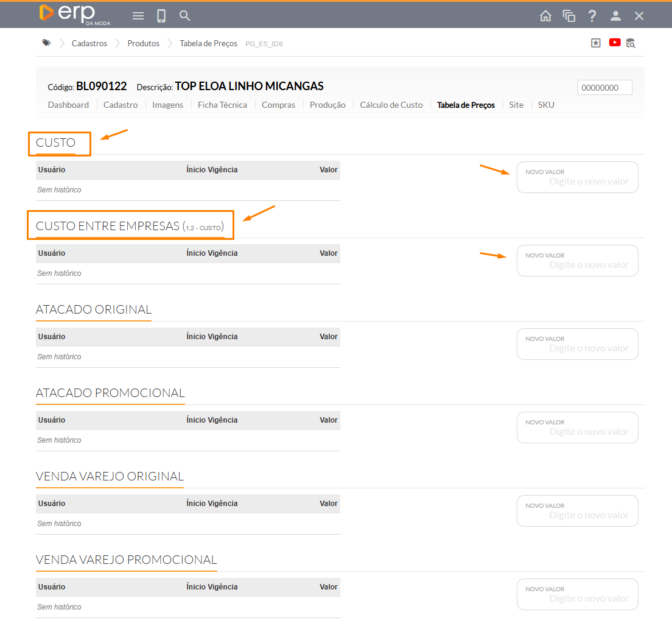Select the Cálculo de Custo tab
This screenshot has height=626, width=672.
[391, 105]
